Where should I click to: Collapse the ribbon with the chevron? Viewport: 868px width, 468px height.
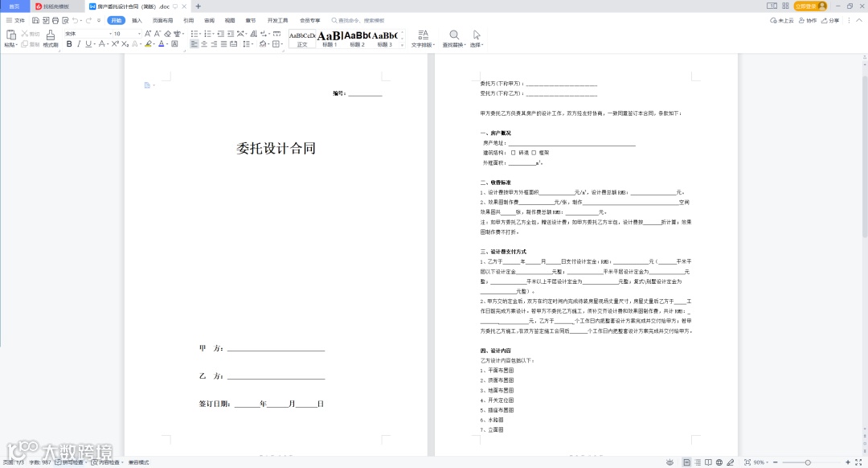[x=859, y=20]
